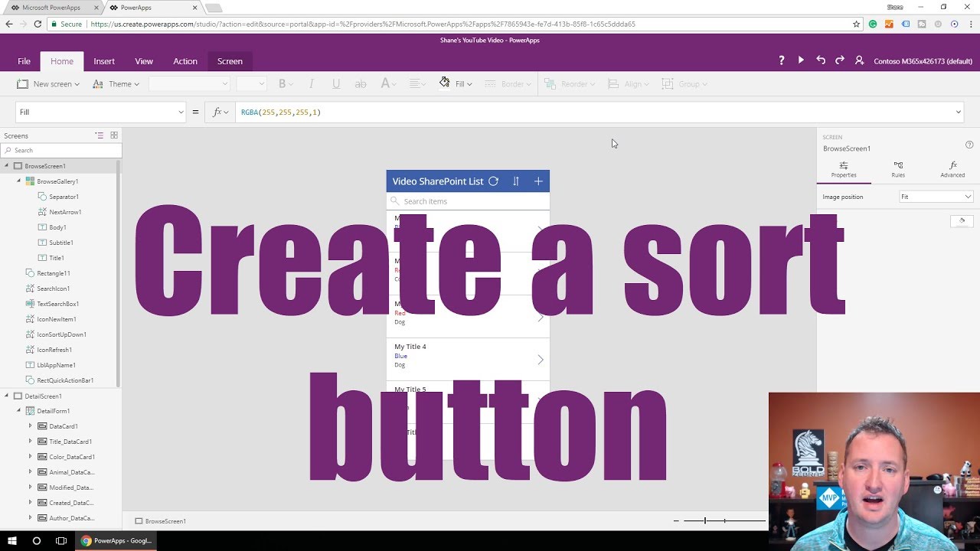The width and height of the screenshot is (980, 551).
Task: Bookmark this page with the star icon
Action: click(x=857, y=24)
